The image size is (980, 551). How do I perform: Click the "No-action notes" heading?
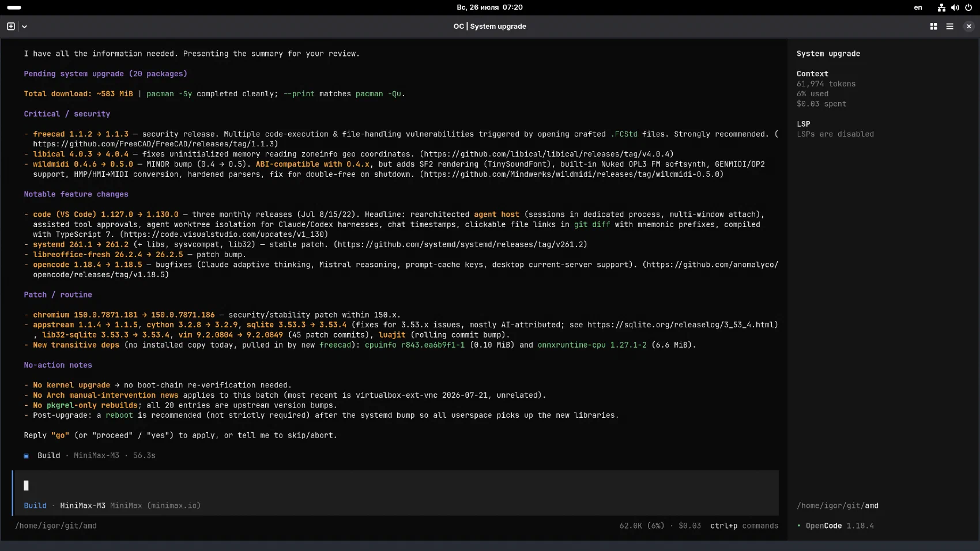pos(58,365)
